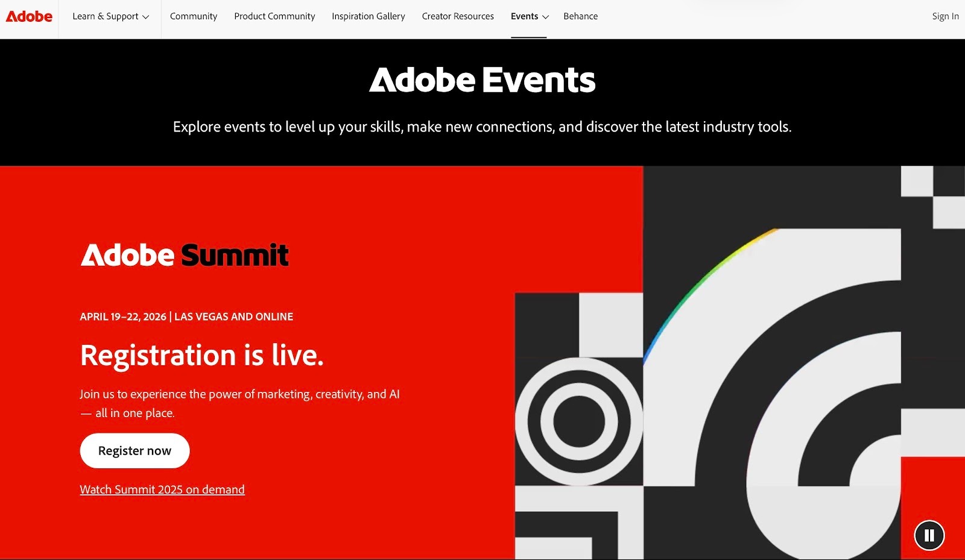The image size is (965, 560).
Task: Click the Adobe Events heading
Action: (x=482, y=80)
